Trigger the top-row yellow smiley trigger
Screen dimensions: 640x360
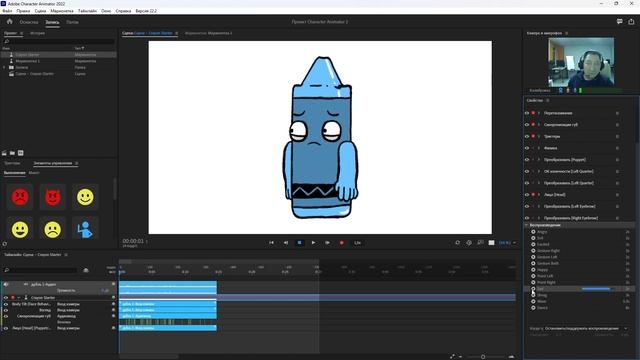(85, 197)
